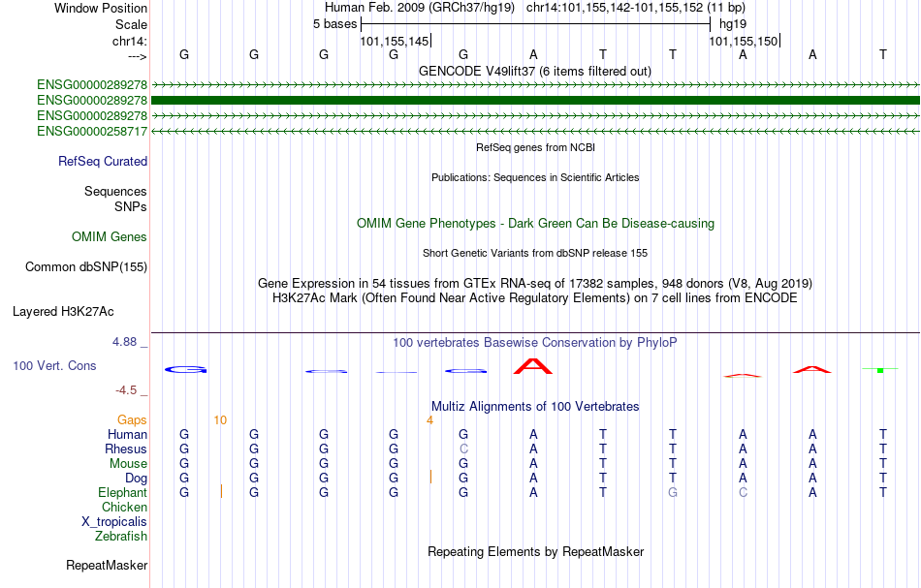Select the Zebrafish alignment row label
This screenshot has height=588, width=921.
click(x=121, y=536)
